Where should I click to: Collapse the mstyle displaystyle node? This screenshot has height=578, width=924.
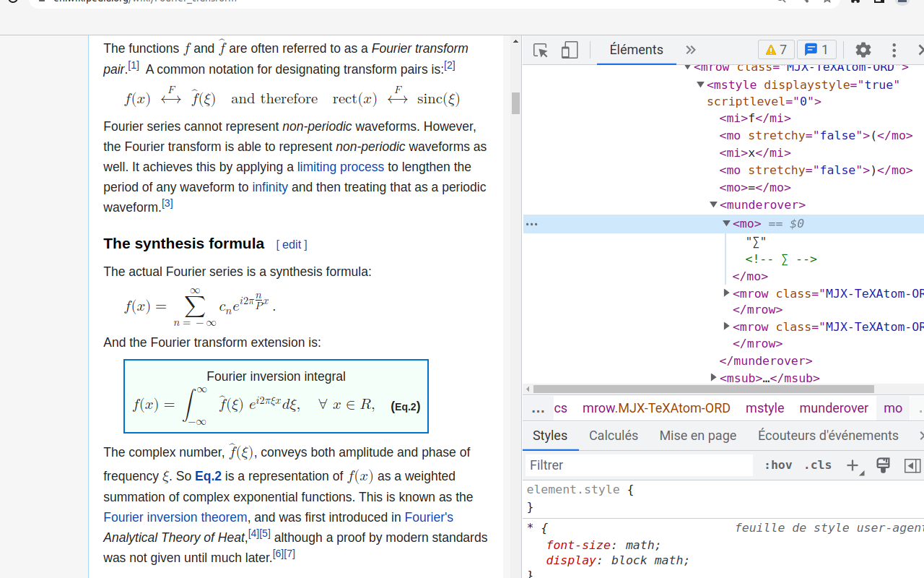click(700, 85)
